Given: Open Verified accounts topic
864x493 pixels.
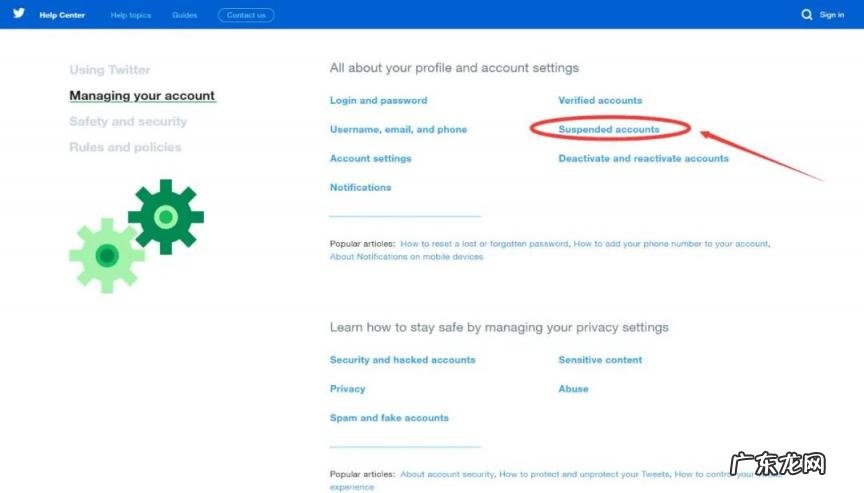Looking at the screenshot, I should pos(600,101).
